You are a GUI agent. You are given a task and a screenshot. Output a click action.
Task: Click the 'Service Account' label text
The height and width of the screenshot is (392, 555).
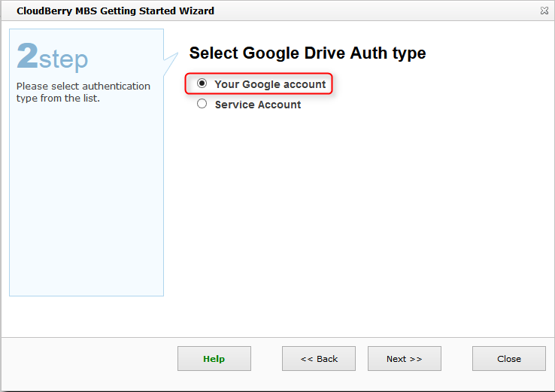(257, 105)
